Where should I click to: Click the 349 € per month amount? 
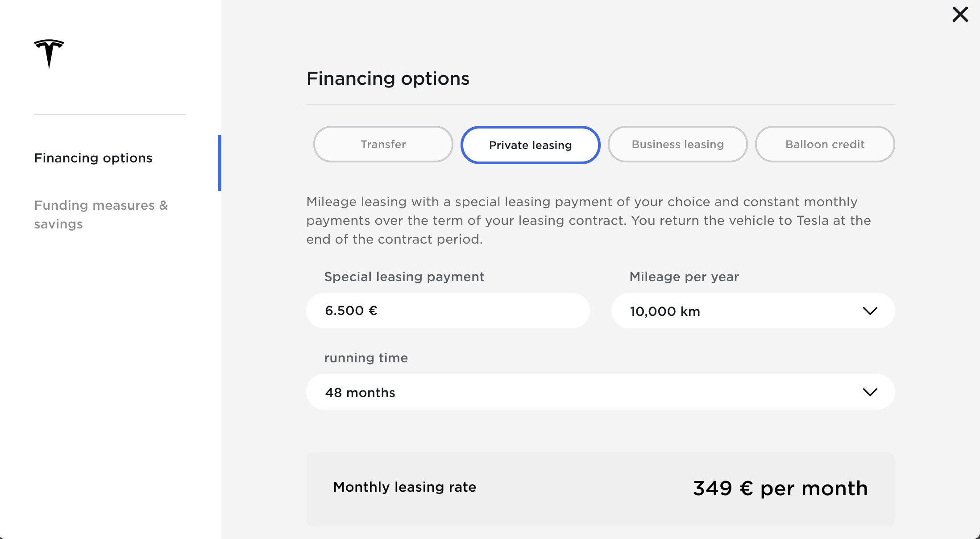coord(781,489)
